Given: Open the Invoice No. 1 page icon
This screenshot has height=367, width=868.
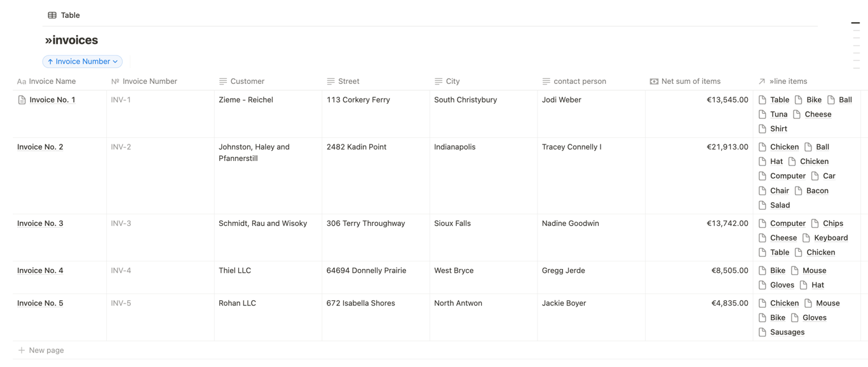Looking at the screenshot, I should (22, 100).
